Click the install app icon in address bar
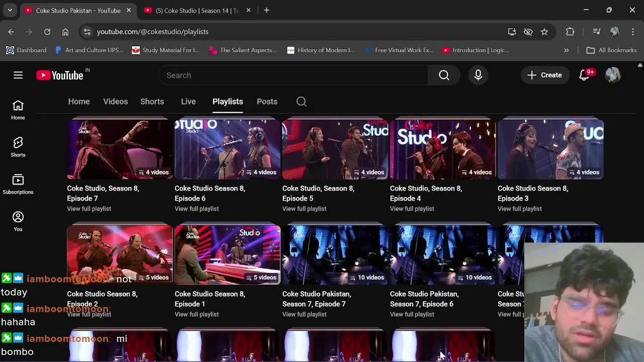This screenshot has width=644, height=362. pyautogui.click(x=512, y=32)
